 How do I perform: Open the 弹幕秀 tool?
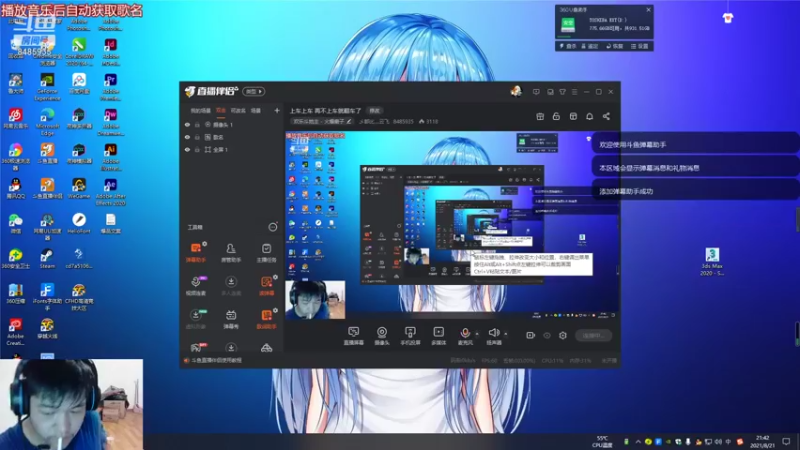[231, 319]
